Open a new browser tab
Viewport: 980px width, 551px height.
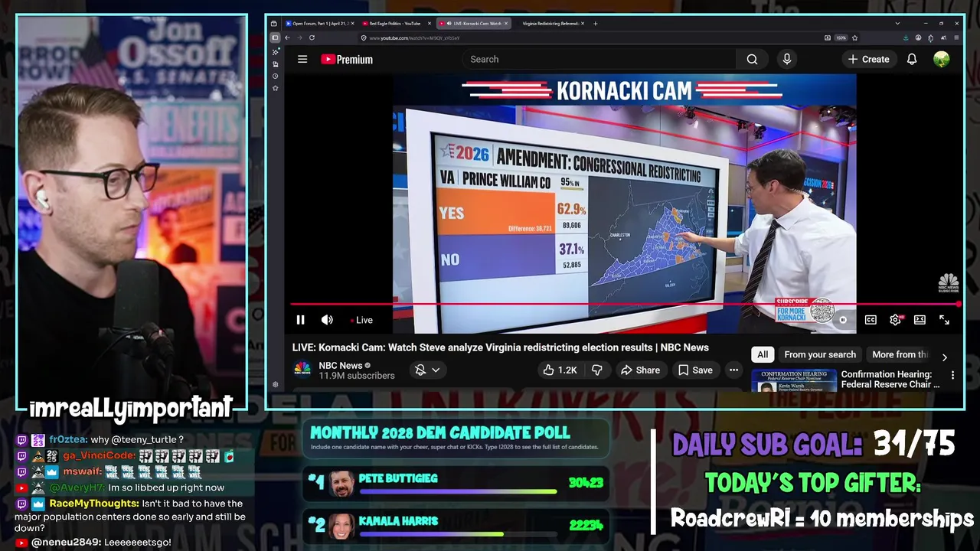(x=595, y=23)
